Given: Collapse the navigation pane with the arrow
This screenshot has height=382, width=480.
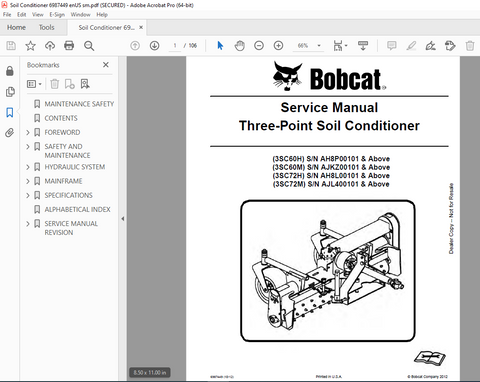Looking at the screenshot, I should pyautogui.click(x=123, y=219).
